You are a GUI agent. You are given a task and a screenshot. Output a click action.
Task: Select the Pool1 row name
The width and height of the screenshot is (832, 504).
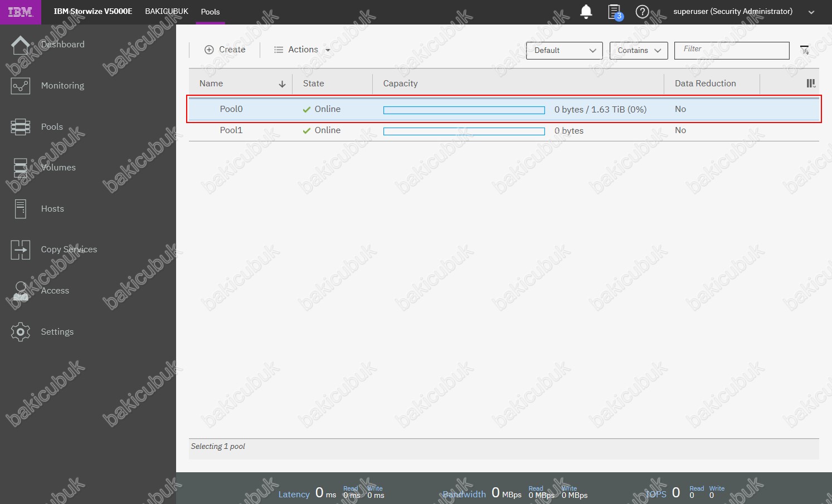tap(231, 130)
